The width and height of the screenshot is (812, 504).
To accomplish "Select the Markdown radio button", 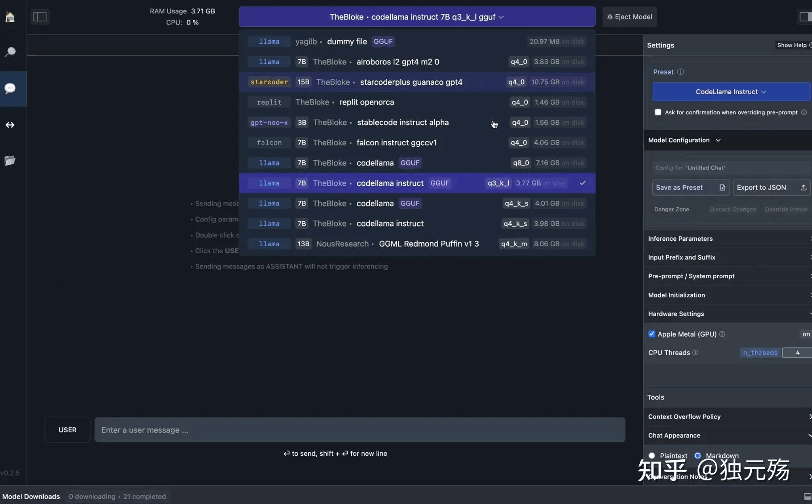I will point(698,455).
